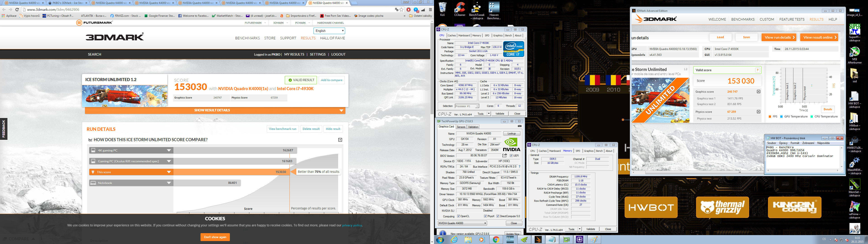868x244 pixels.
Task: Open Tools dropdown arrow in CPU-Z Memory window
Action: point(580,229)
